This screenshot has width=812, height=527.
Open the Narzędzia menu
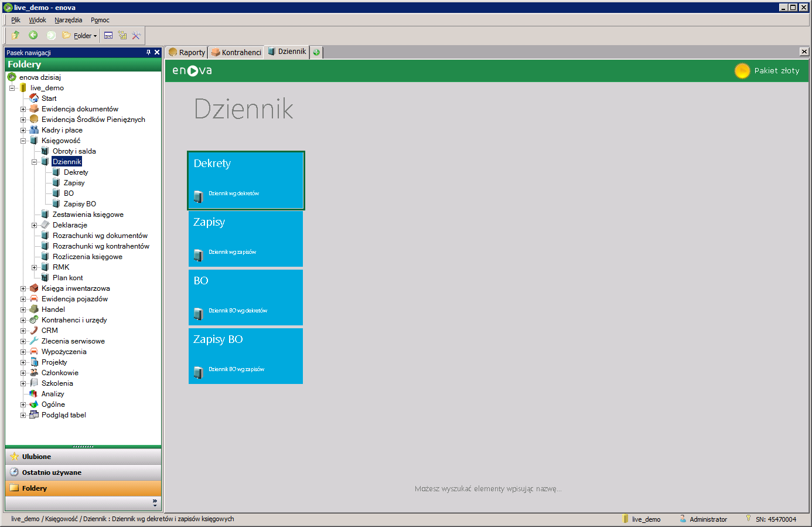69,20
